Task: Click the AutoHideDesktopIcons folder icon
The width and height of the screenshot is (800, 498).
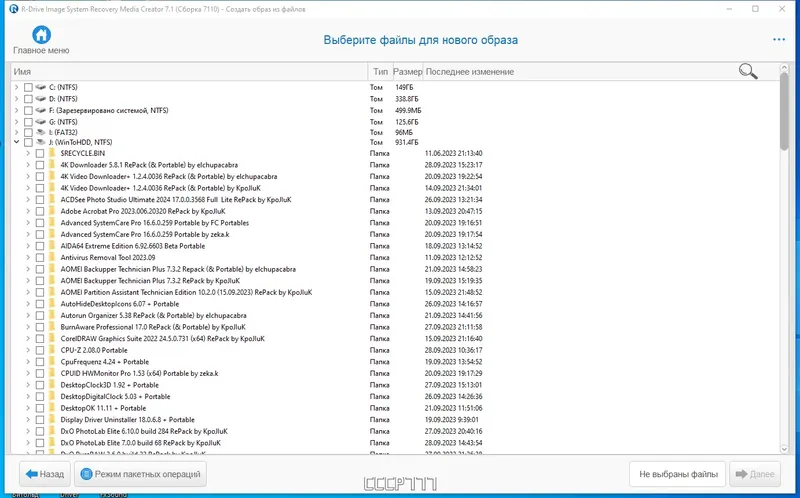Action: pos(52,304)
